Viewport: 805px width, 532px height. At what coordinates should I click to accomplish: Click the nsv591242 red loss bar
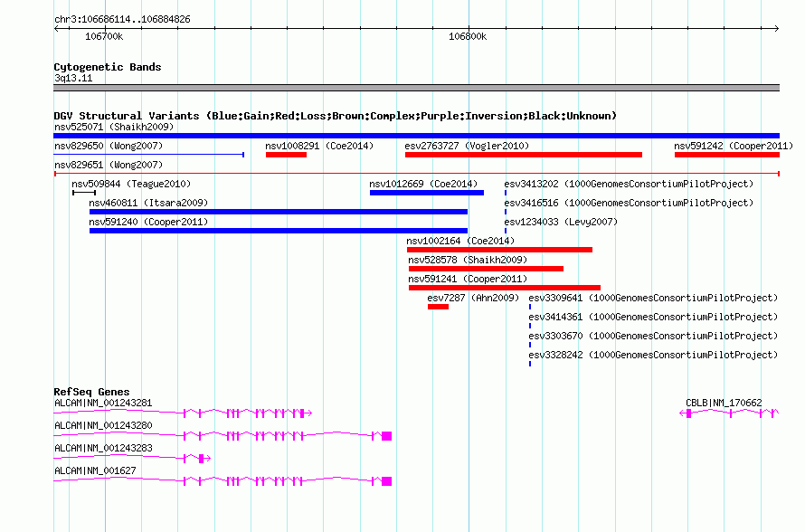pos(727,155)
